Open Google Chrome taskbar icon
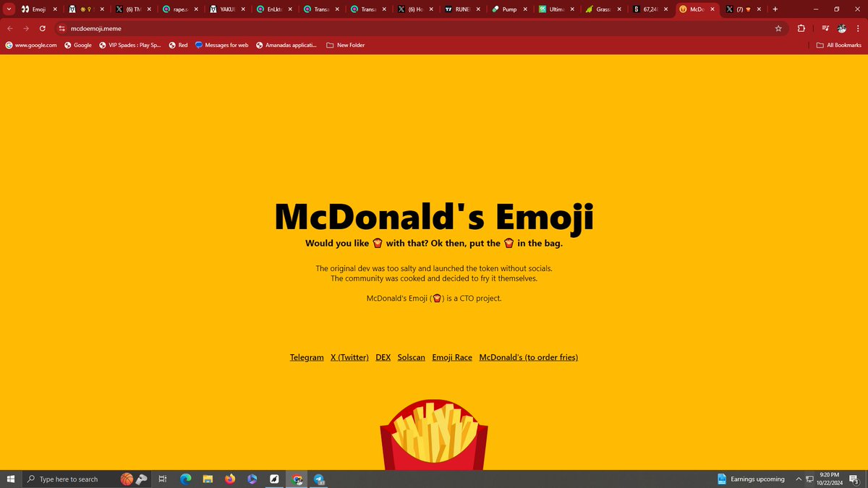The height and width of the screenshot is (488, 868). pos(297,479)
